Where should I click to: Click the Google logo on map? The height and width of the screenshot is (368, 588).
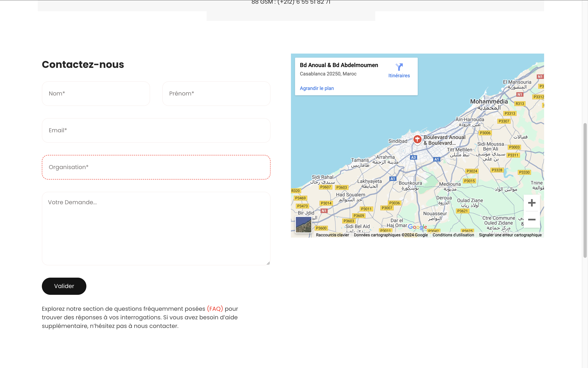point(417,227)
